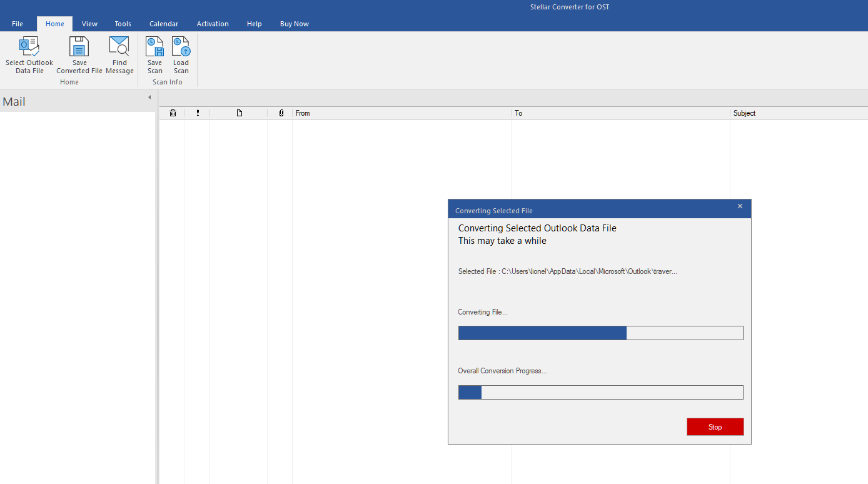Switch to the Calendar tab

pyautogui.click(x=164, y=24)
